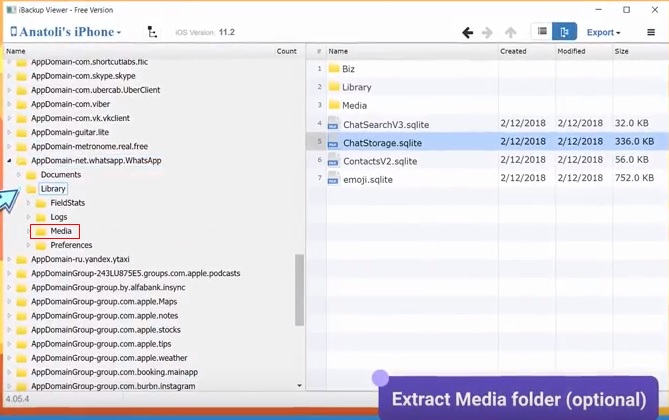Select AppDomain-com.vk.vkclient entry

coord(80,118)
